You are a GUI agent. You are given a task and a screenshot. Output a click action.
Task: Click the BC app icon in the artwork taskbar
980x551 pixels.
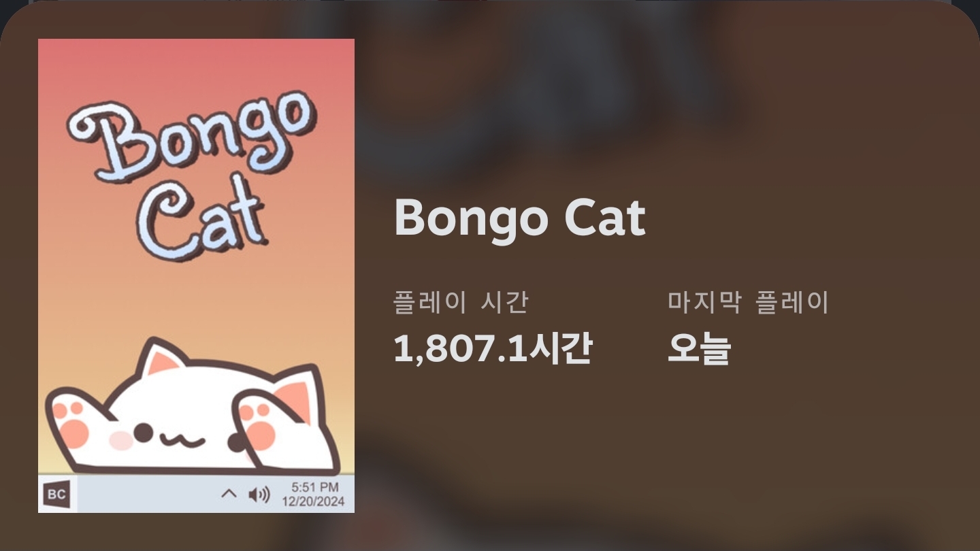click(57, 494)
